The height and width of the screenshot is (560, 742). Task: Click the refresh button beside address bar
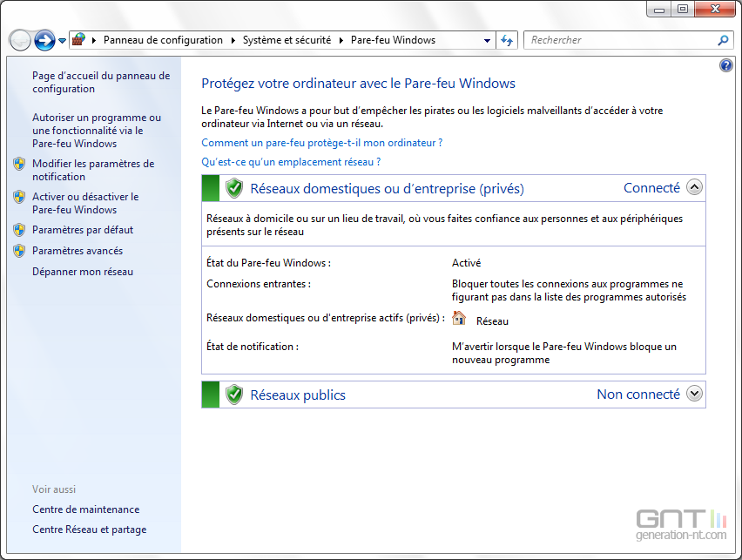point(508,40)
